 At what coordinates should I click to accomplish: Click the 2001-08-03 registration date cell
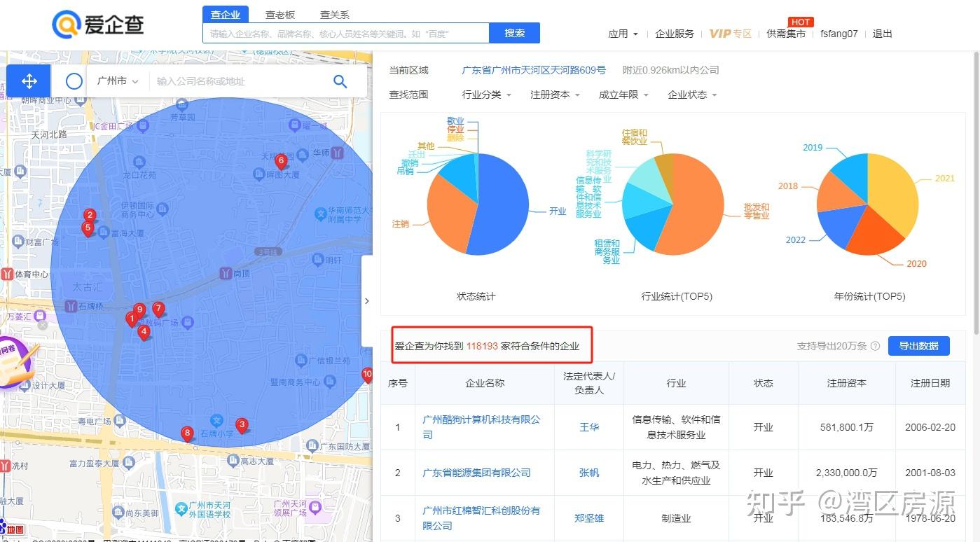pyautogui.click(x=930, y=473)
